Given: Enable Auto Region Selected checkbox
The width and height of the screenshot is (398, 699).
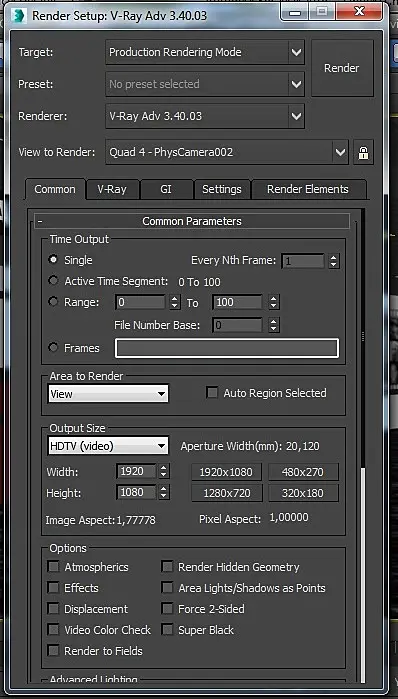Looking at the screenshot, I should click(x=212, y=393).
